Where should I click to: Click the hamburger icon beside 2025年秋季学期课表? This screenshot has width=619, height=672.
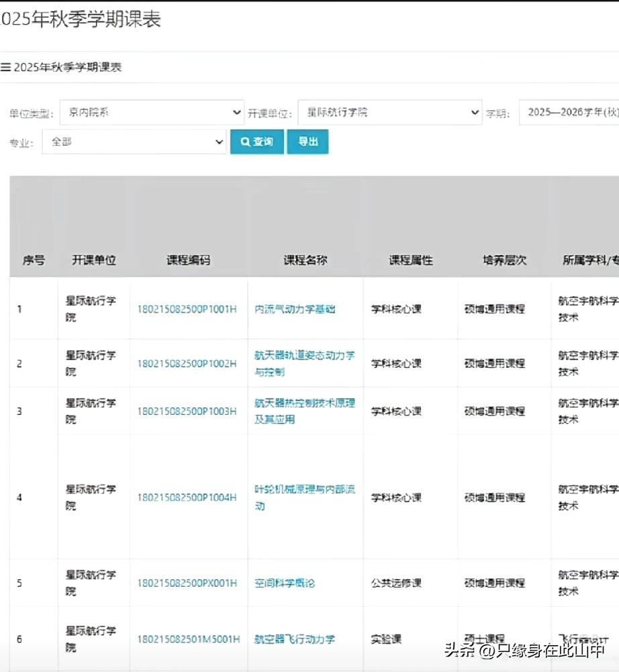click(x=5, y=68)
